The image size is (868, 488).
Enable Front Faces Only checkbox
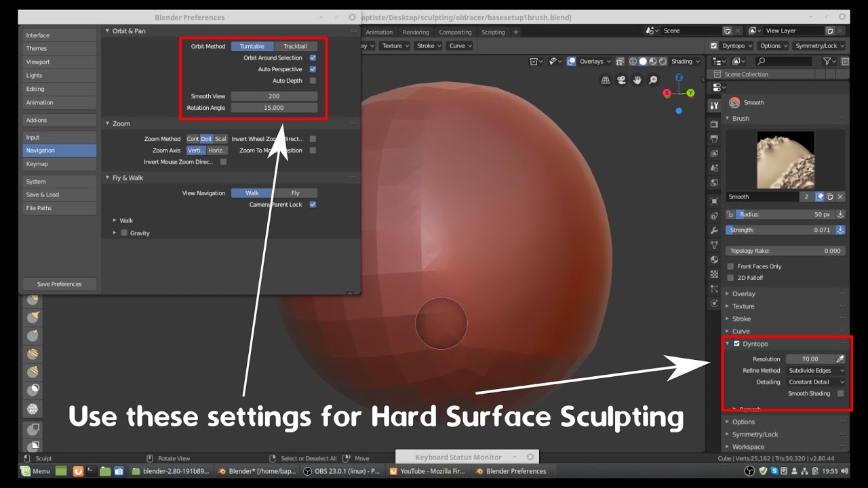730,266
